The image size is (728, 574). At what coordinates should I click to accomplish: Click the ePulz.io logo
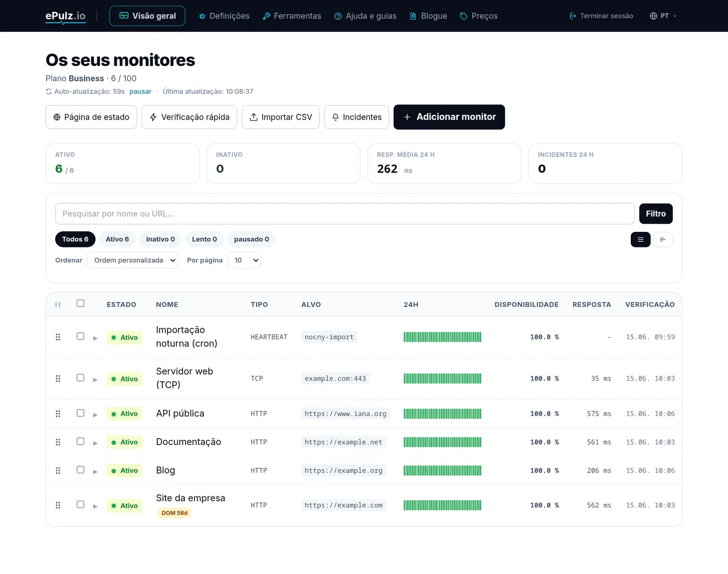[66, 16]
